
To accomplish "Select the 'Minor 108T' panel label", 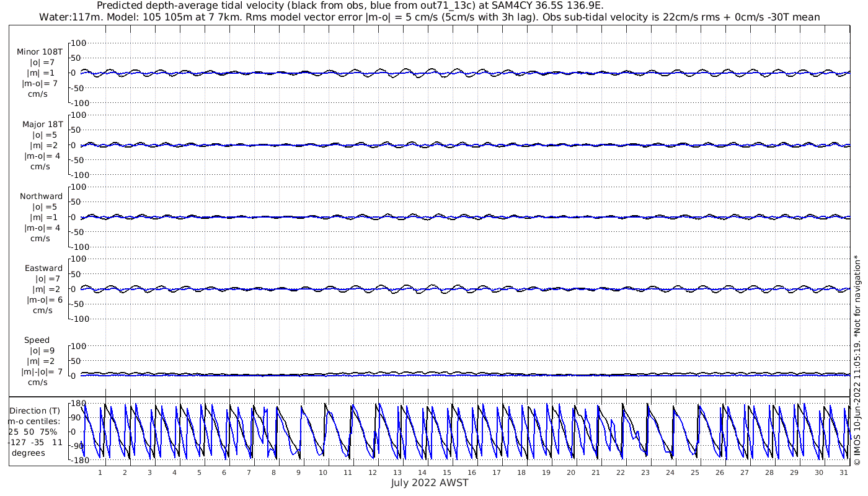I will tap(40, 52).
